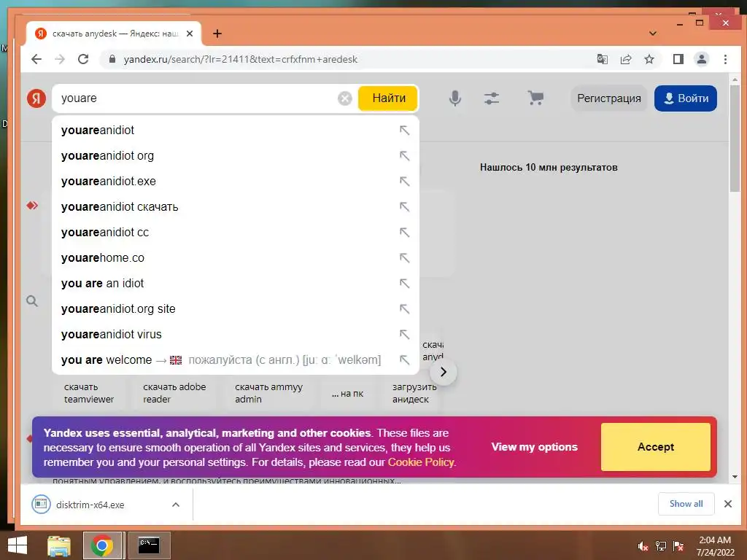747x560 pixels.
Task: Open the tab search dropdown chevron
Action: [653, 34]
